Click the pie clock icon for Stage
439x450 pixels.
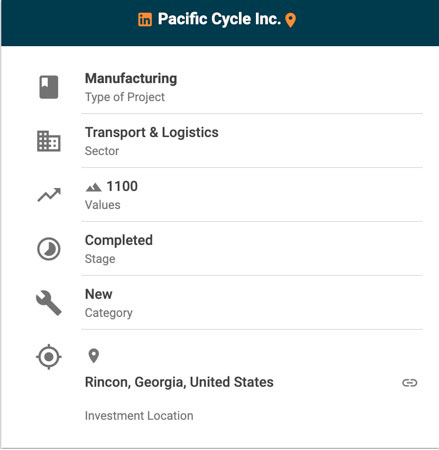click(49, 249)
